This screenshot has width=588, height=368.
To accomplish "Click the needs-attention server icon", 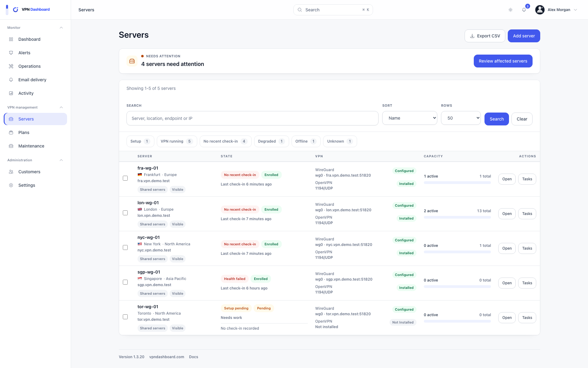I will (132, 61).
